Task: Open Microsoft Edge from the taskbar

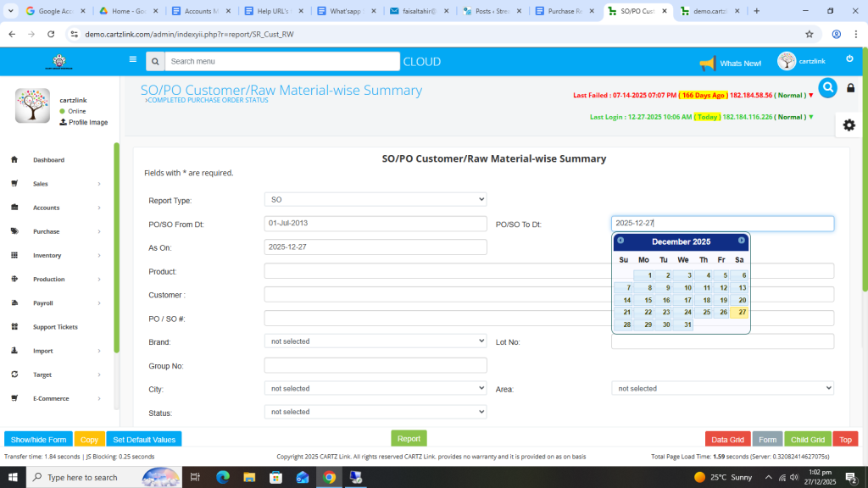Action: pos(223,477)
